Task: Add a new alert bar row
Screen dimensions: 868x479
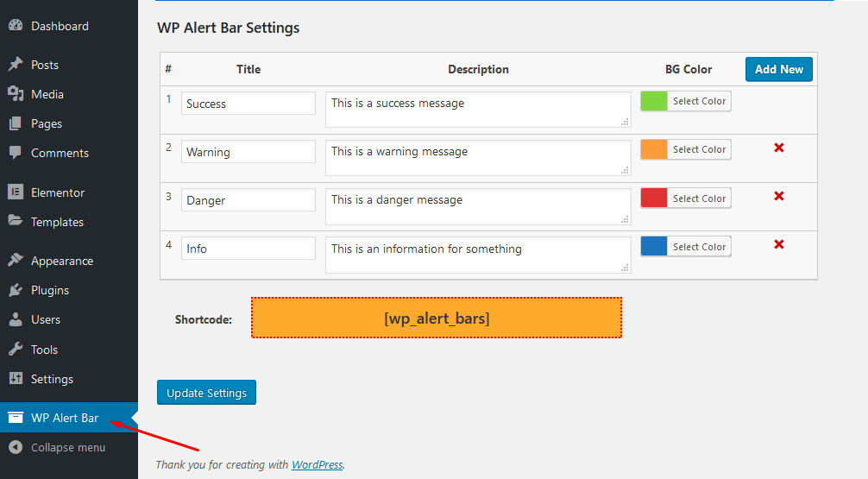Action: coord(779,69)
